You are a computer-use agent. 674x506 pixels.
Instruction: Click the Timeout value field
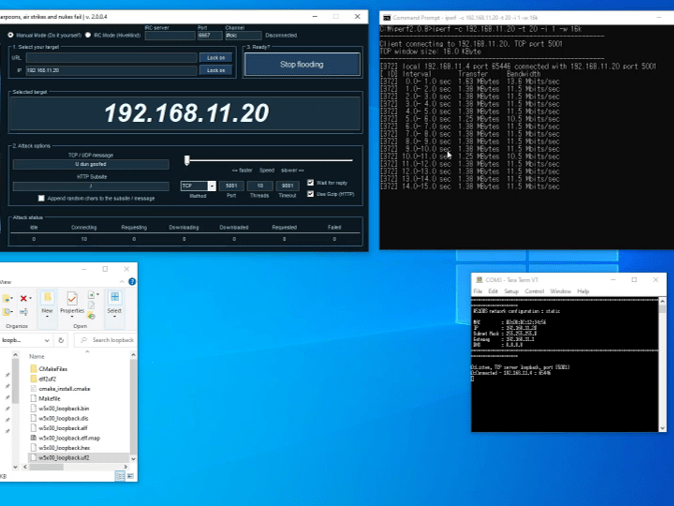pyautogui.click(x=288, y=186)
